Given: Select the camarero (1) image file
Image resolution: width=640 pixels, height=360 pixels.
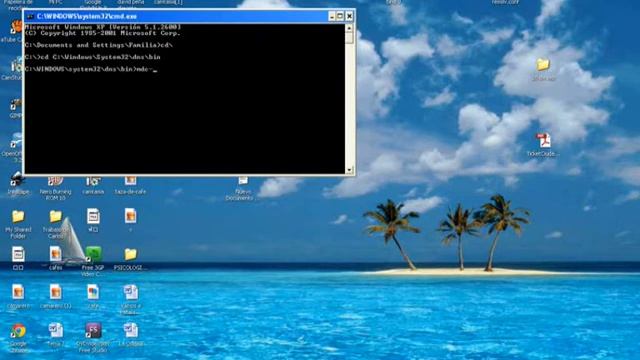Looking at the screenshot, I should point(56,296).
